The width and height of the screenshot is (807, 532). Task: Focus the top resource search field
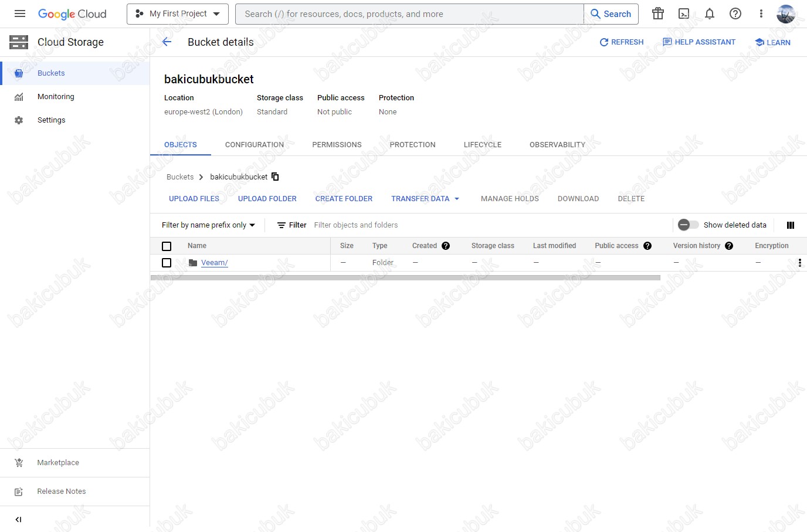pos(409,13)
